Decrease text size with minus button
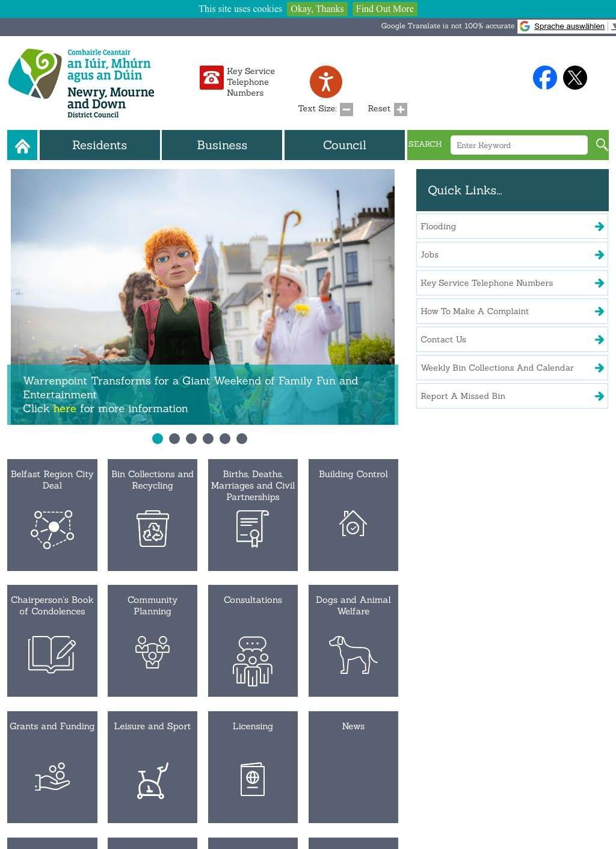 346,109
